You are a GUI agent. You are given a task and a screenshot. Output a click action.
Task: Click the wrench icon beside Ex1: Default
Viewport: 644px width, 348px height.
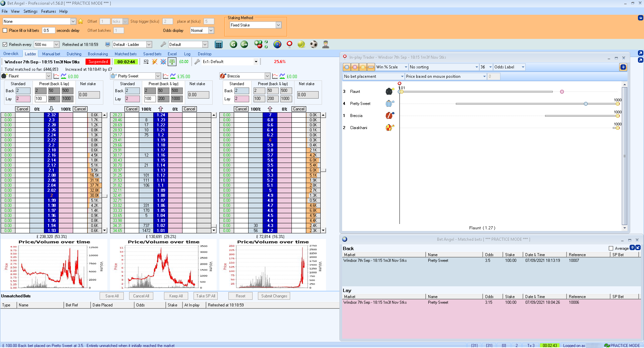[x=197, y=62]
